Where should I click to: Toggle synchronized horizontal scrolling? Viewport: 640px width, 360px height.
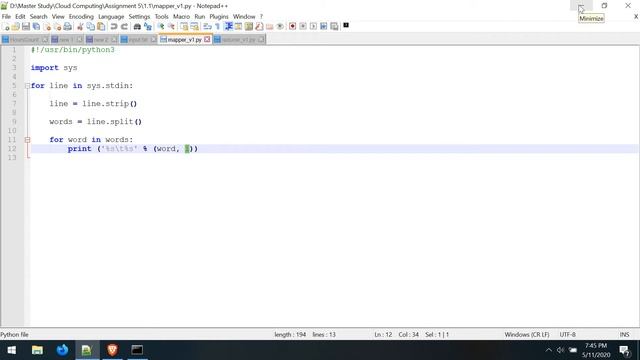pyautogui.click(x=195, y=27)
